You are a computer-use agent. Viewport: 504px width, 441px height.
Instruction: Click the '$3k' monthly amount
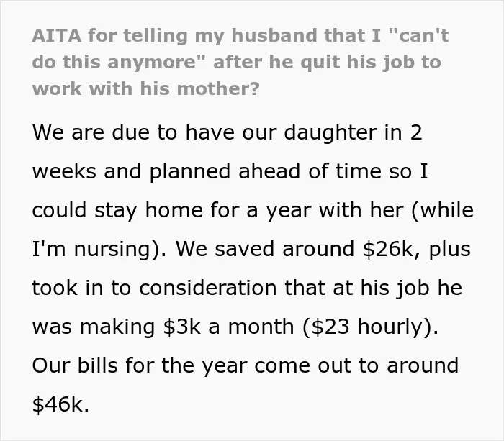[x=181, y=327]
